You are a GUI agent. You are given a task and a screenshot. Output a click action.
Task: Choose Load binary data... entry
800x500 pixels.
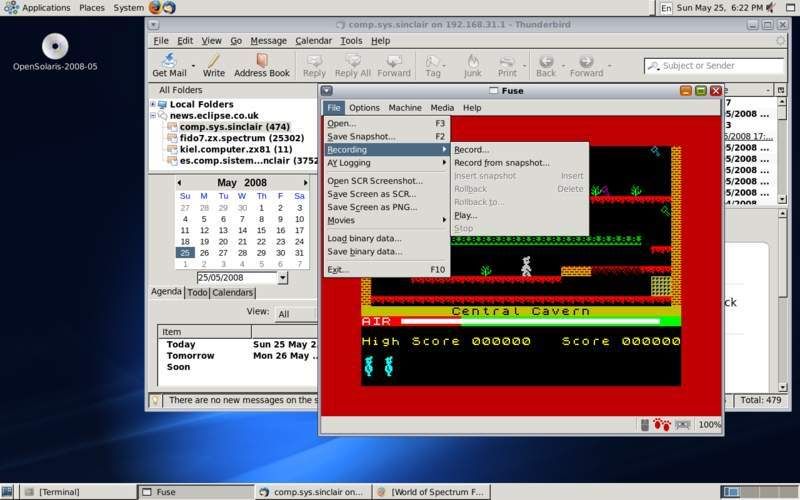(x=386, y=238)
